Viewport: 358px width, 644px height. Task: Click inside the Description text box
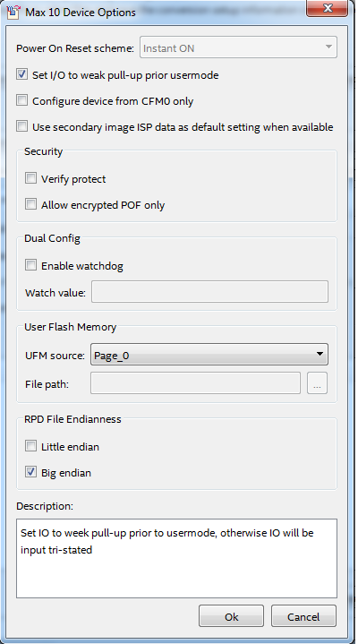pyautogui.click(x=177, y=558)
